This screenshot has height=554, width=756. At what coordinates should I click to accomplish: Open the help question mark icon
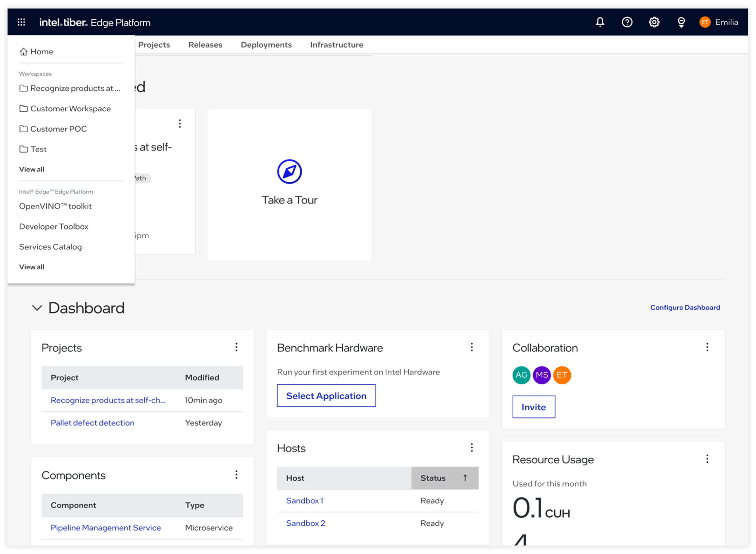point(627,22)
